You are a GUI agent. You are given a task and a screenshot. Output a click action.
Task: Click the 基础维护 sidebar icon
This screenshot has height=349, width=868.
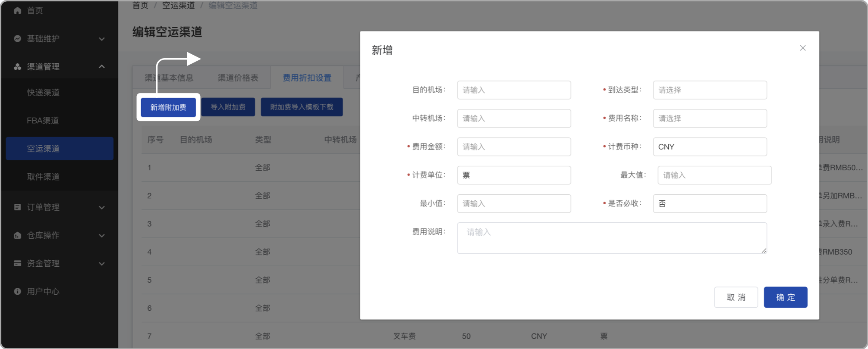pyautogui.click(x=17, y=39)
